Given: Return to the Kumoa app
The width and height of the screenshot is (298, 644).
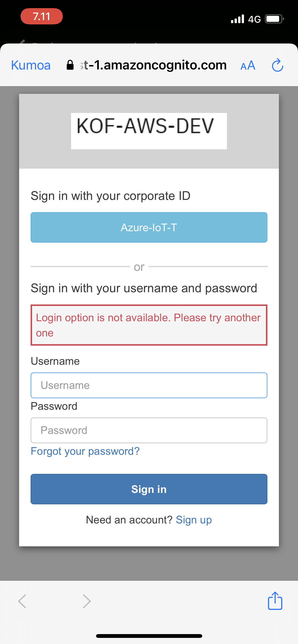Looking at the screenshot, I should [30, 65].
